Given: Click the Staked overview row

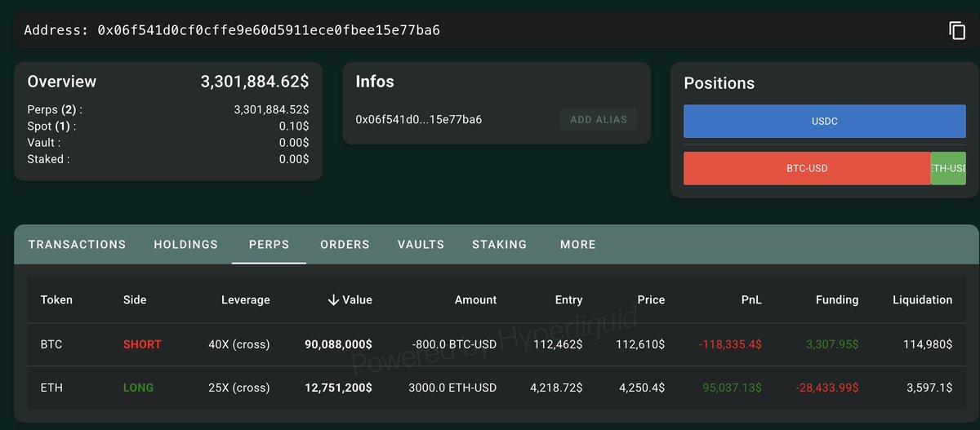Looking at the screenshot, I should (x=168, y=159).
